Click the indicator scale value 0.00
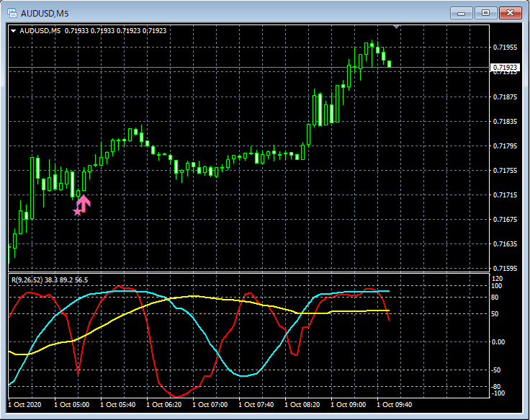530x420 pixels. [x=498, y=342]
